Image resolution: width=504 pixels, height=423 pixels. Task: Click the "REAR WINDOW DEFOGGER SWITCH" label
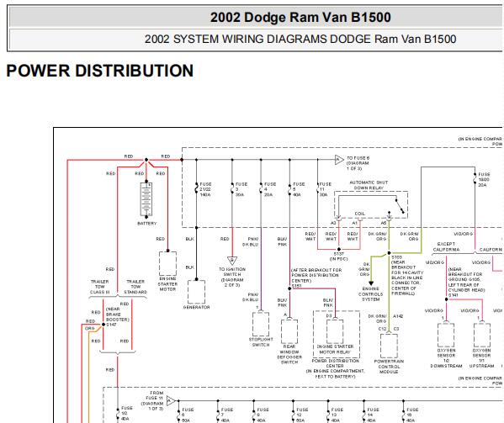[289, 354]
